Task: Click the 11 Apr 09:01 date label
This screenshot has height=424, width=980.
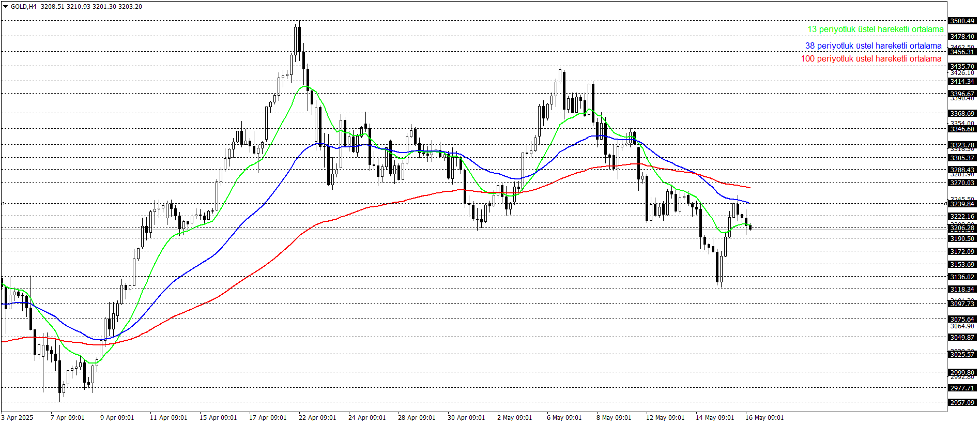Action: click(169, 418)
